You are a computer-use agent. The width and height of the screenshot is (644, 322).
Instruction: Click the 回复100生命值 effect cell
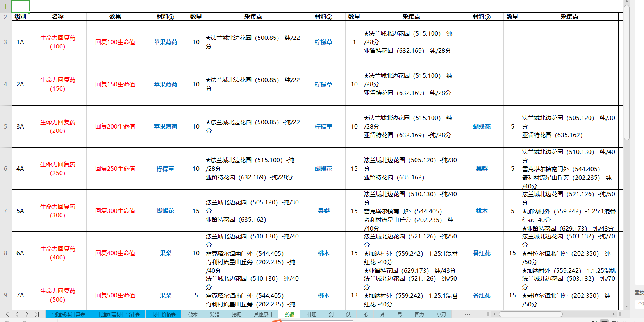point(115,42)
